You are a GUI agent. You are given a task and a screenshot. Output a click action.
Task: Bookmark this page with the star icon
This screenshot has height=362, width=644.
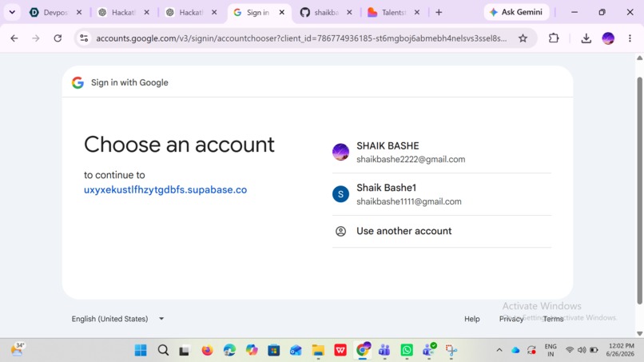523,38
